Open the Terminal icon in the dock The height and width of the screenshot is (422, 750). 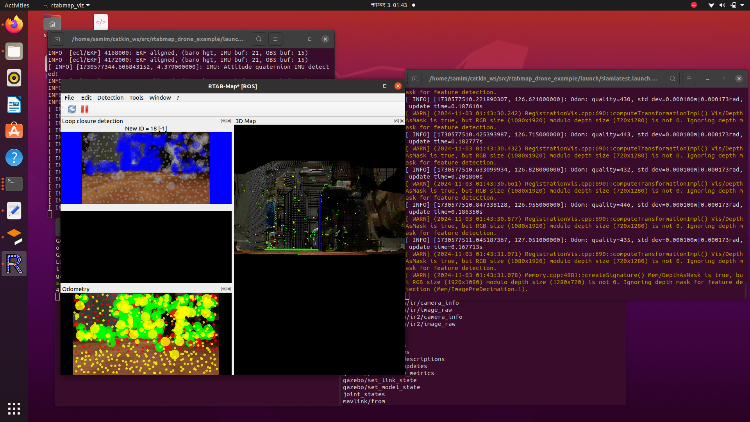[x=14, y=183]
